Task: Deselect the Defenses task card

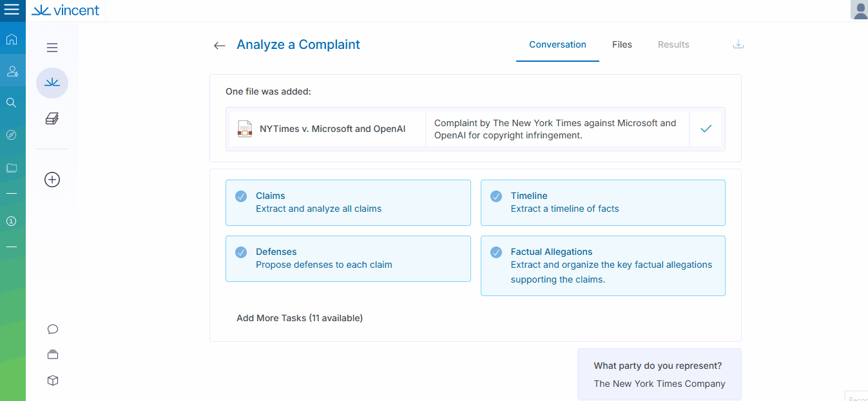Action: [x=348, y=258]
